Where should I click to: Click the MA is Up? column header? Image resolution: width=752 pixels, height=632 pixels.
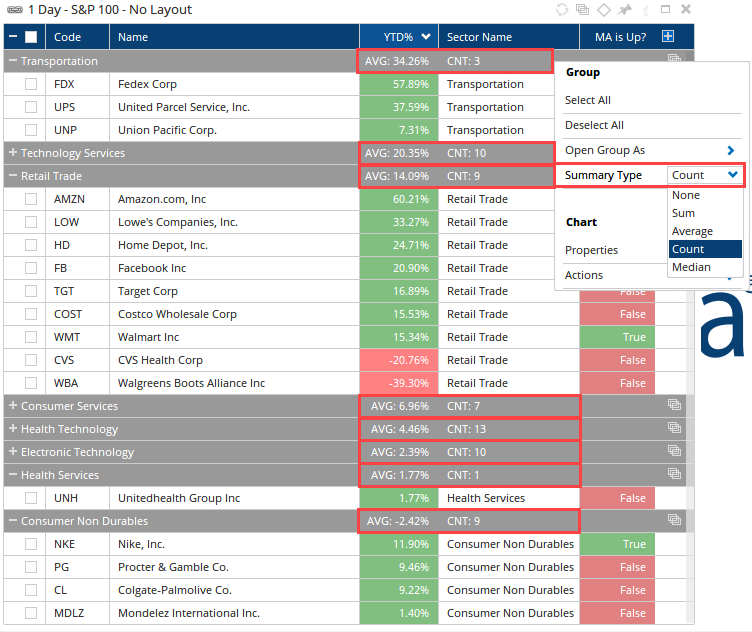coord(621,37)
